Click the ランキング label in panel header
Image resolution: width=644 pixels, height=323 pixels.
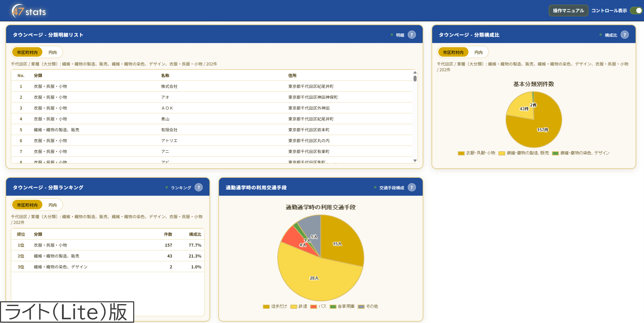(x=181, y=188)
